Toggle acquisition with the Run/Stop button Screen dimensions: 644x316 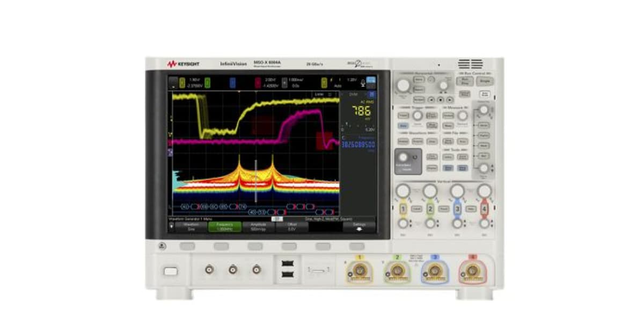465,81
